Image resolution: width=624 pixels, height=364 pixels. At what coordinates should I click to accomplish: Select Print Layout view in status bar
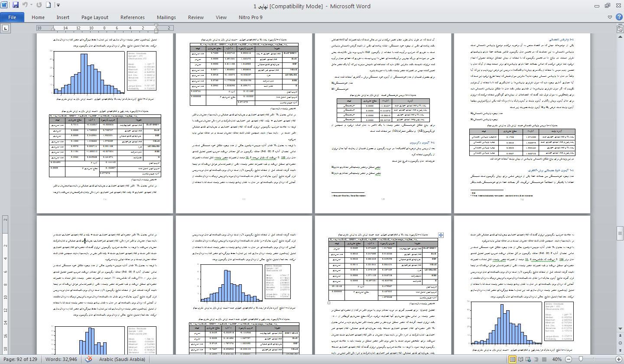point(513,359)
